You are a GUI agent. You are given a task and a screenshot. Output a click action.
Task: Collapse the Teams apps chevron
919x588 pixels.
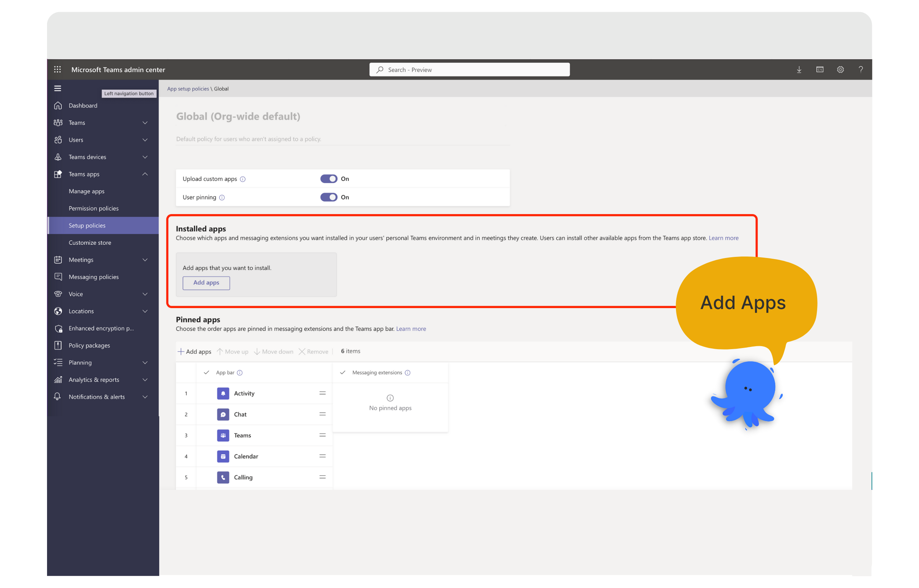pyautogui.click(x=145, y=174)
